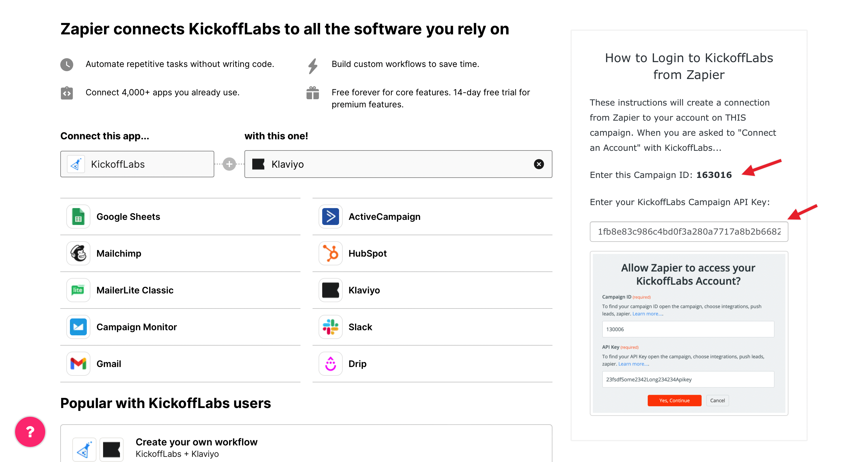Open the pink help question mark button
Image resolution: width=868 pixels, height=462 pixels.
click(30, 432)
